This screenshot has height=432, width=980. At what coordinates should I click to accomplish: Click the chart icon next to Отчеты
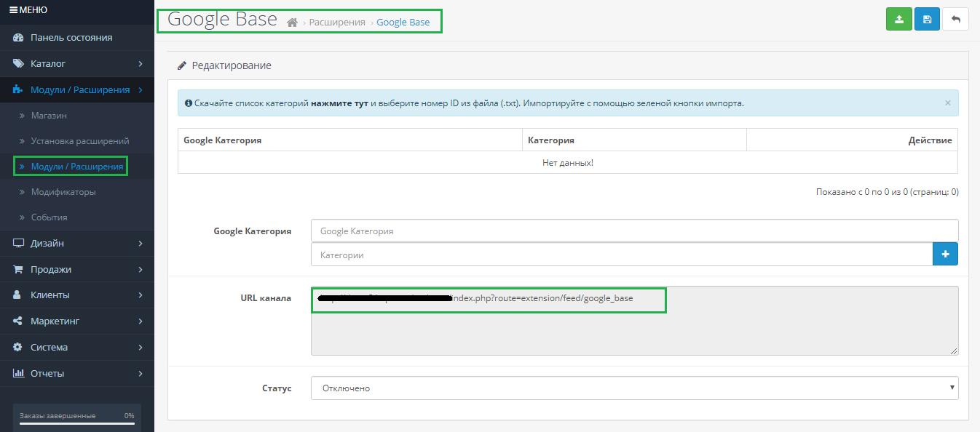(x=18, y=373)
